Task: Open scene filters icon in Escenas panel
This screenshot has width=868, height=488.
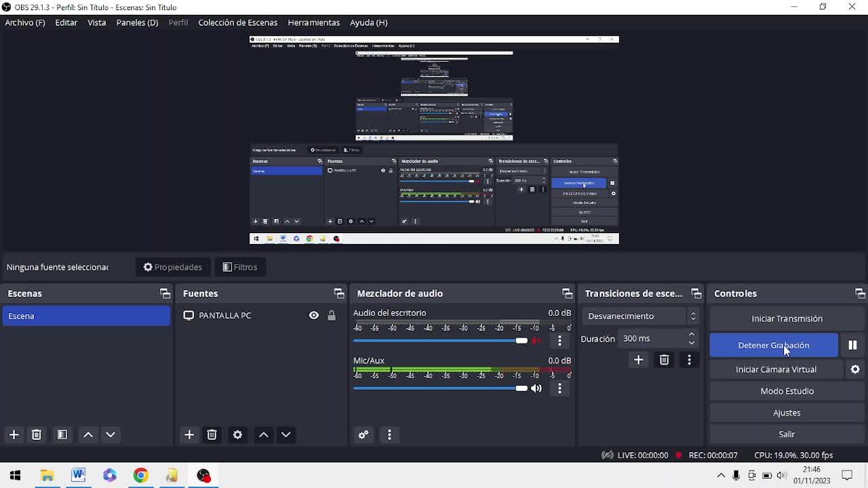Action: coord(62,434)
